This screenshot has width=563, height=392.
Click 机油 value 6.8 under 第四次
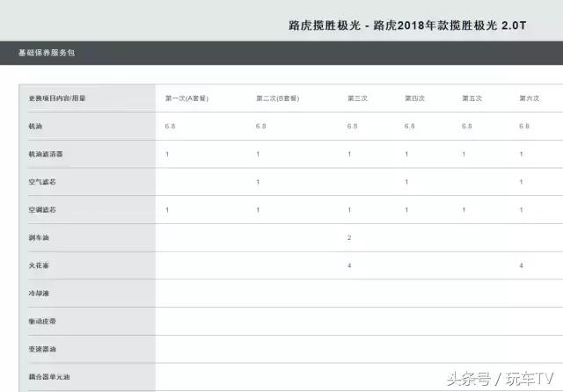click(409, 127)
